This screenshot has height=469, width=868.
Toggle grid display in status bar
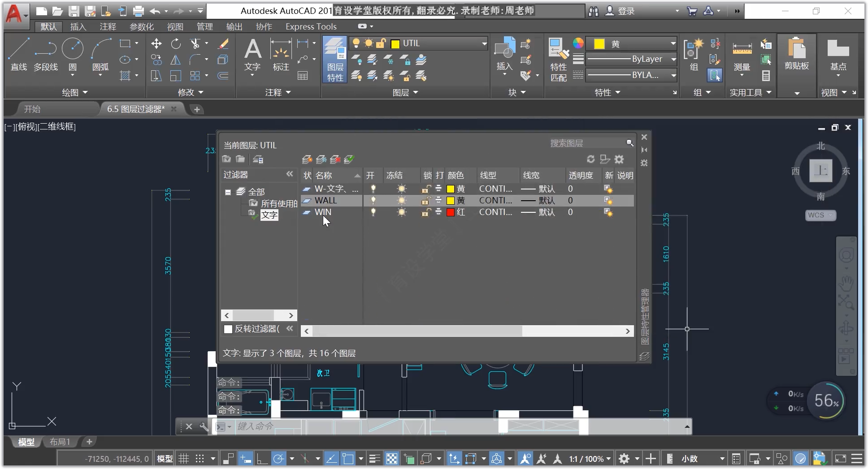click(x=184, y=459)
